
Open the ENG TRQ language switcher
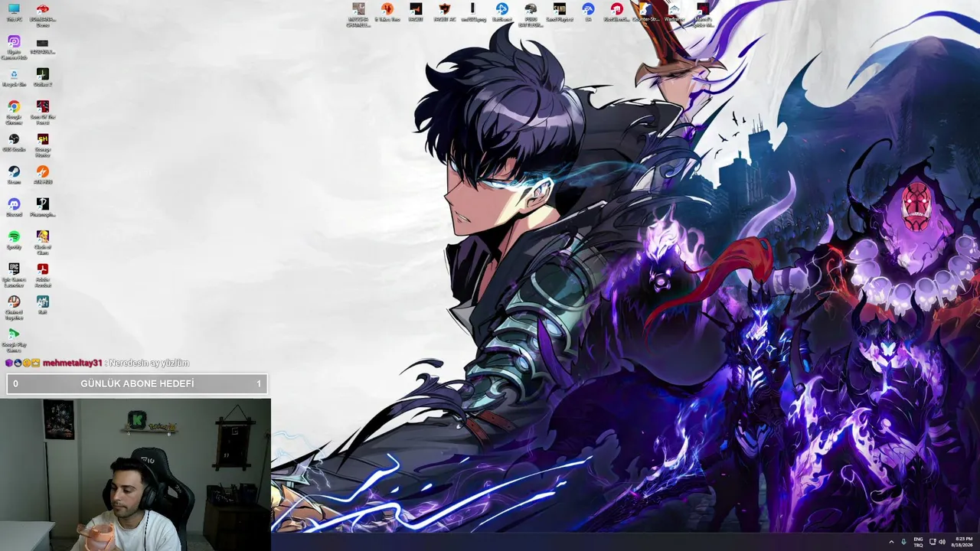[918, 542]
